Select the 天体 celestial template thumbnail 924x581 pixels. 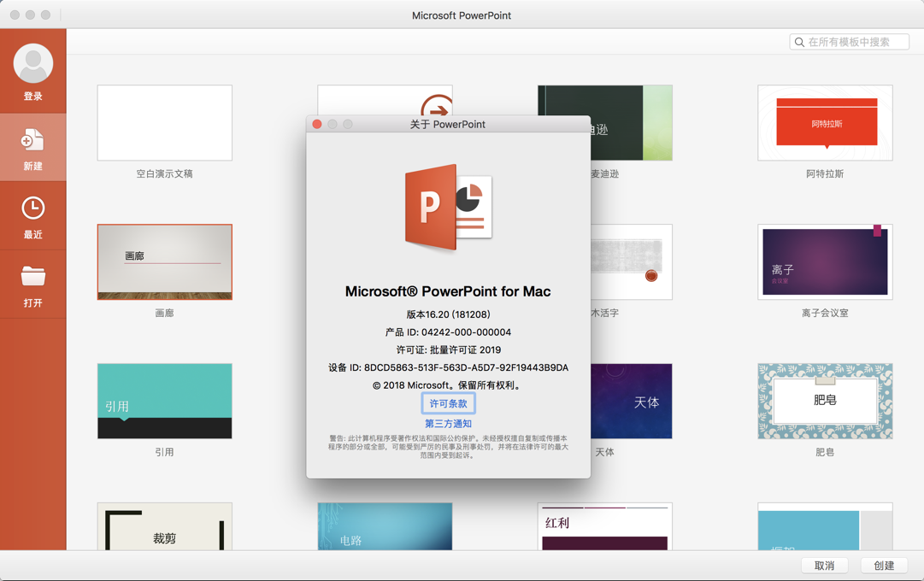point(631,401)
